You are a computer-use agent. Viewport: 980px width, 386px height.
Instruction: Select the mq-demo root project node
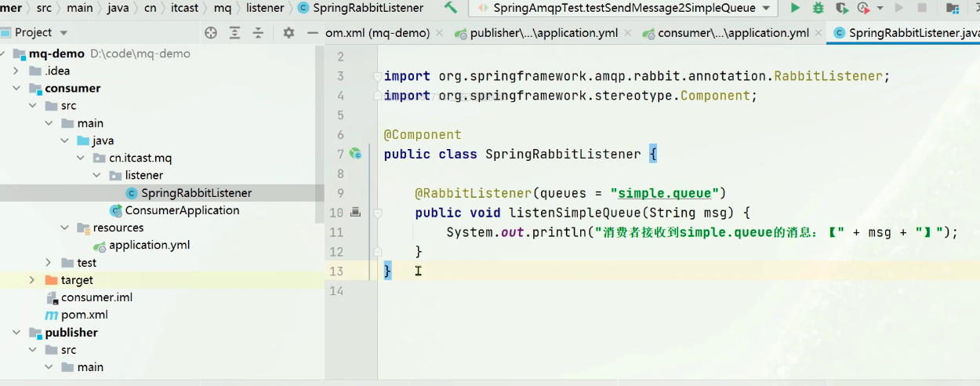(x=56, y=54)
